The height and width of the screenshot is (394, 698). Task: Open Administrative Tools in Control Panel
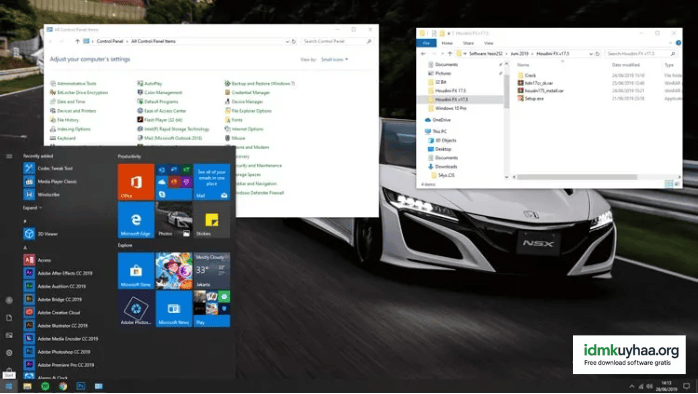73,84
